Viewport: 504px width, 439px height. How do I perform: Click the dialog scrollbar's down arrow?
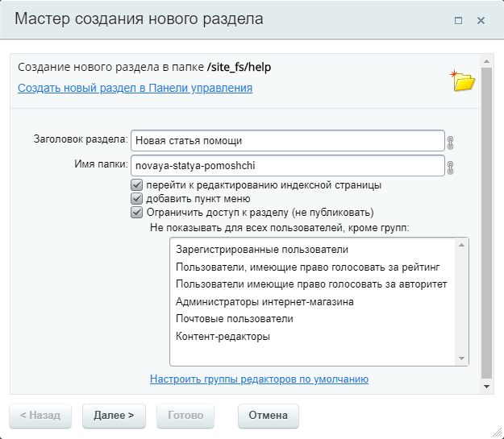486,387
